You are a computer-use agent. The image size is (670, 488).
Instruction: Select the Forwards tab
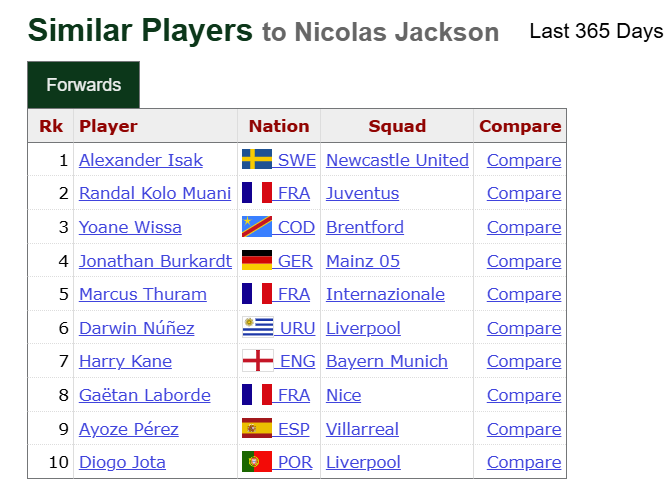click(x=83, y=85)
